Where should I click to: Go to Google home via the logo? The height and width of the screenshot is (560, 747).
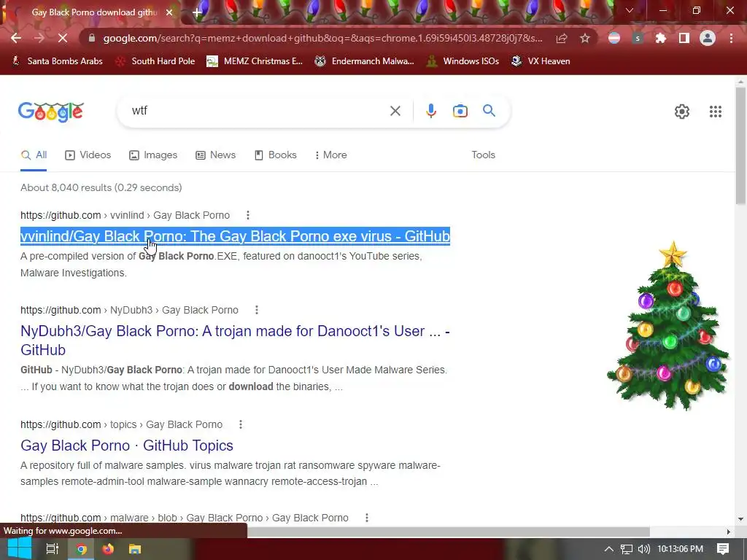(x=50, y=112)
